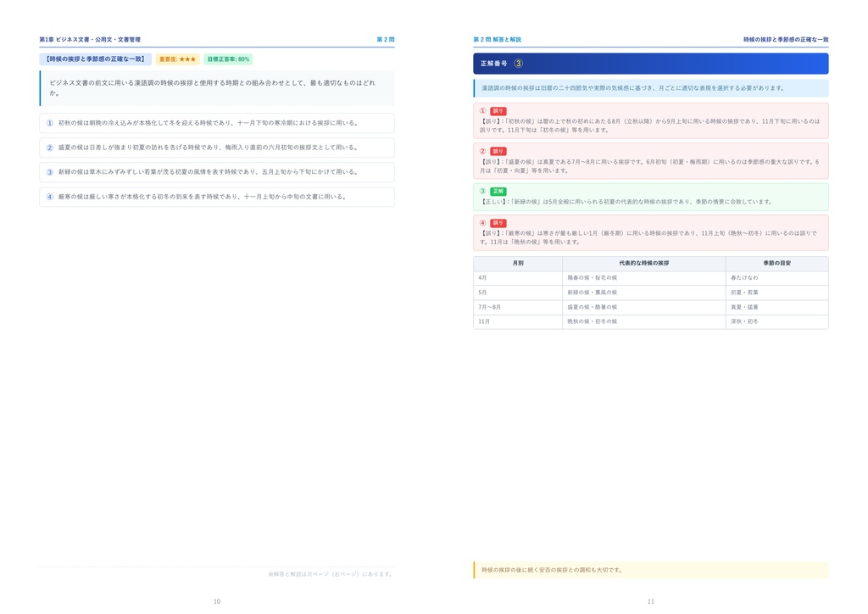Viewport: 868px width, 614px height.
Task: Click the cell 新緑の候・薫風の候
Action: (644, 293)
